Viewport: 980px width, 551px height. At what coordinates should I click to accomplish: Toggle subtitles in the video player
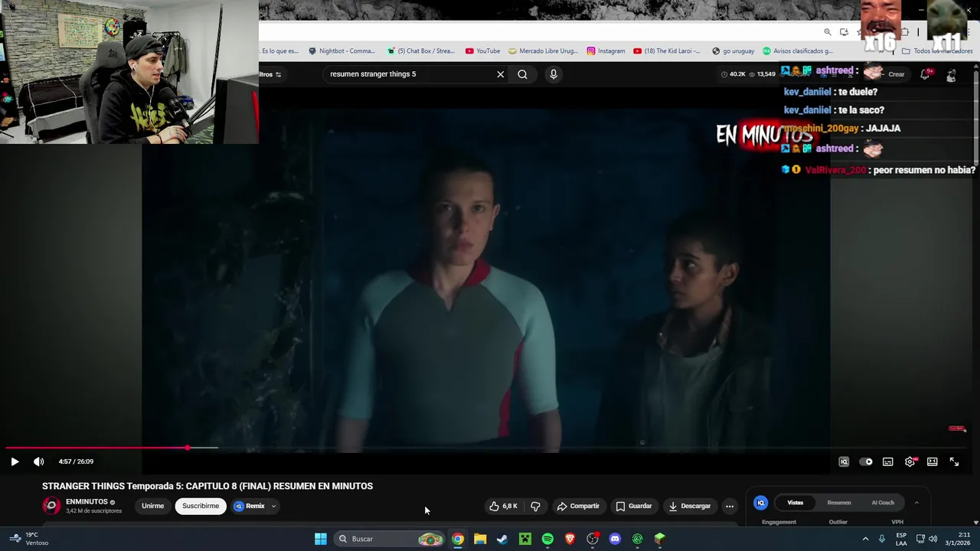click(888, 461)
